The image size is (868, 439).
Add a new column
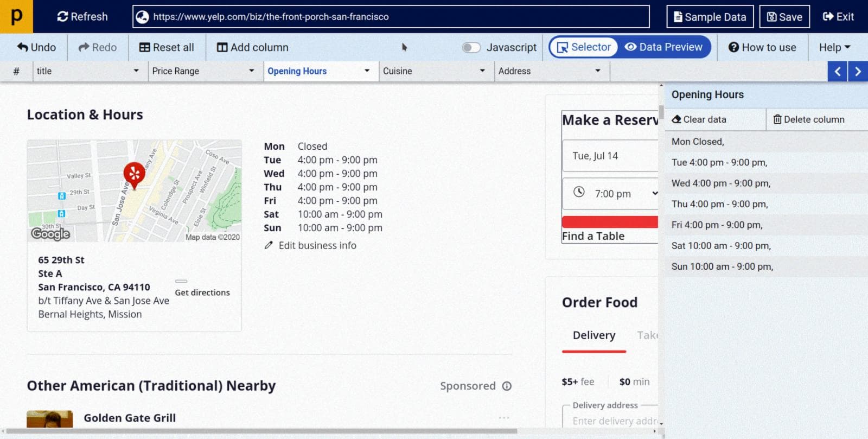[x=252, y=47]
